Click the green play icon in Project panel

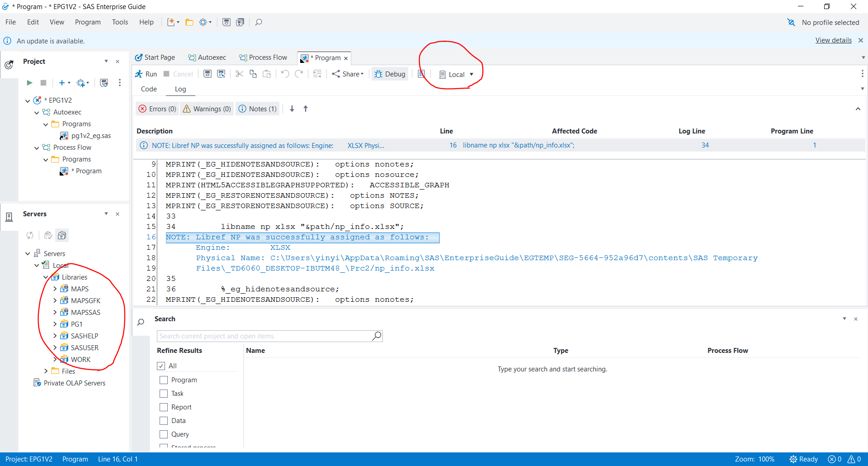pyautogui.click(x=29, y=83)
